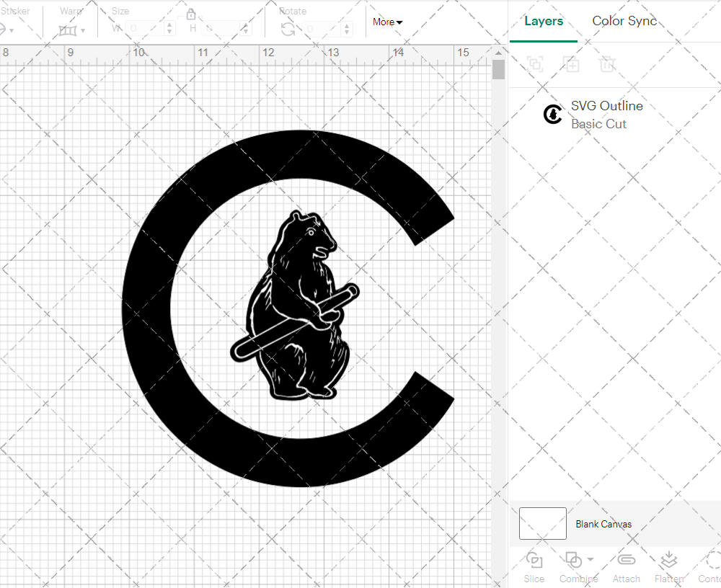
Task: Click the canvas scrollbar up arrow
Action: (x=498, y=53)
